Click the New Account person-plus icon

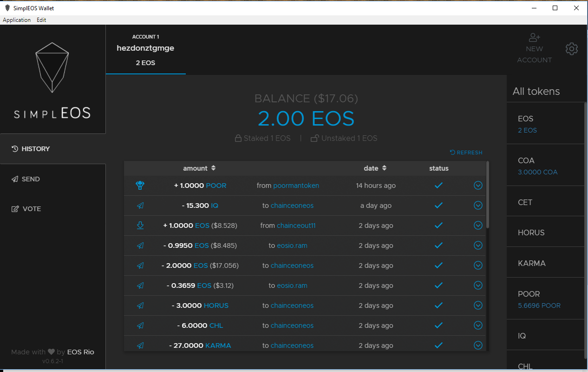535,38
